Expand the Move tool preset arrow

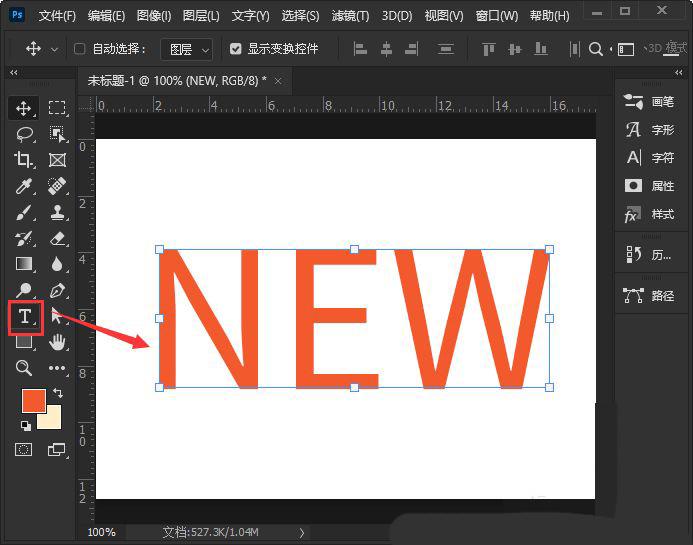click(x=54, y=50)
